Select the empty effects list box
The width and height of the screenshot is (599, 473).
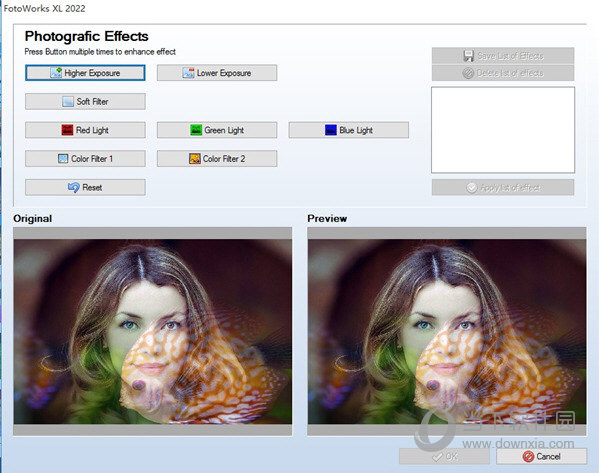(x=503, y=130)
